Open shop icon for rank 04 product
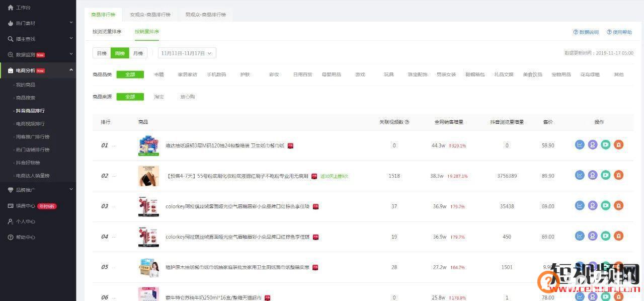 coord(619,236)
